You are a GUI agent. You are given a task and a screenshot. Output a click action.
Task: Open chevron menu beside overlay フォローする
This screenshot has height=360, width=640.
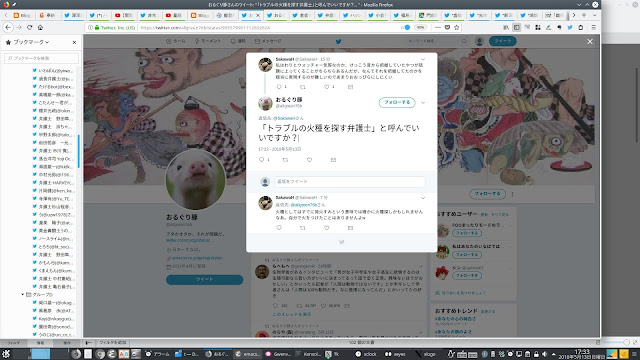coord(423,102)
